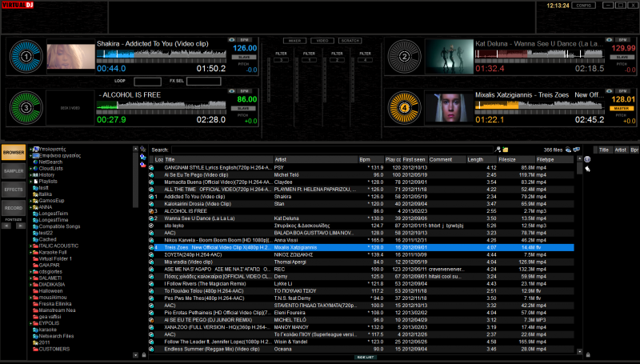640x364 pixels.
Task: Click the white tag icon in side list
Action: pyautogui.click(x=587, y=169)
